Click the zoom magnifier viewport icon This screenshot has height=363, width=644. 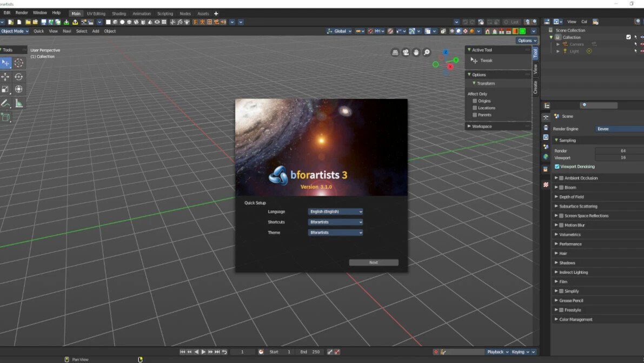pos(427,52)
